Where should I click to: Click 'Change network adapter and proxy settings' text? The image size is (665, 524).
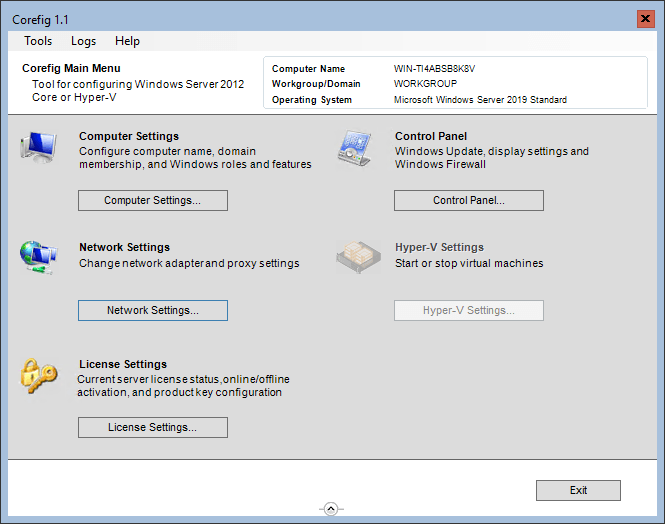tap(189, 263)
